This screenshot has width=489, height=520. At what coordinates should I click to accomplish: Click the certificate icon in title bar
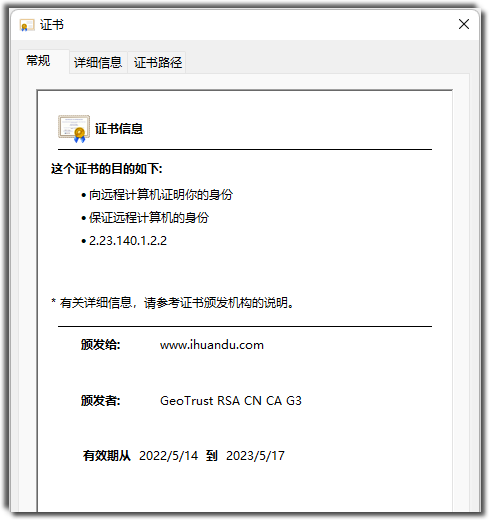click(27, 25)
